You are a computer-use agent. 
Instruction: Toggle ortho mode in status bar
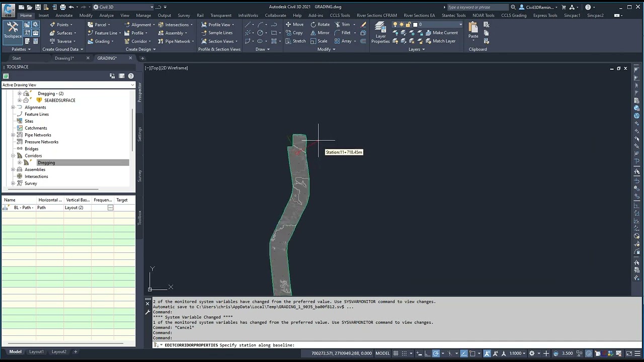(x=427, y=353)
